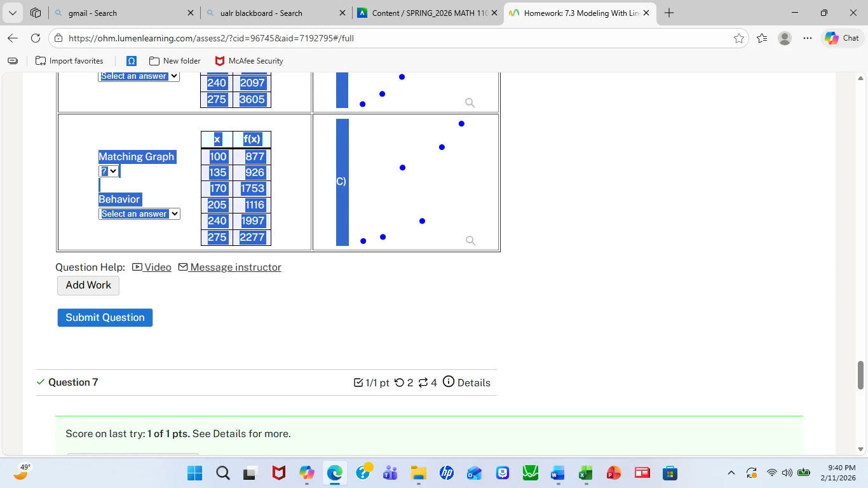Open Copilot Chat in the browser toolbar
The width and height of the screenshot is (868, 488).
pyautogui.click(x=840, y=38)
